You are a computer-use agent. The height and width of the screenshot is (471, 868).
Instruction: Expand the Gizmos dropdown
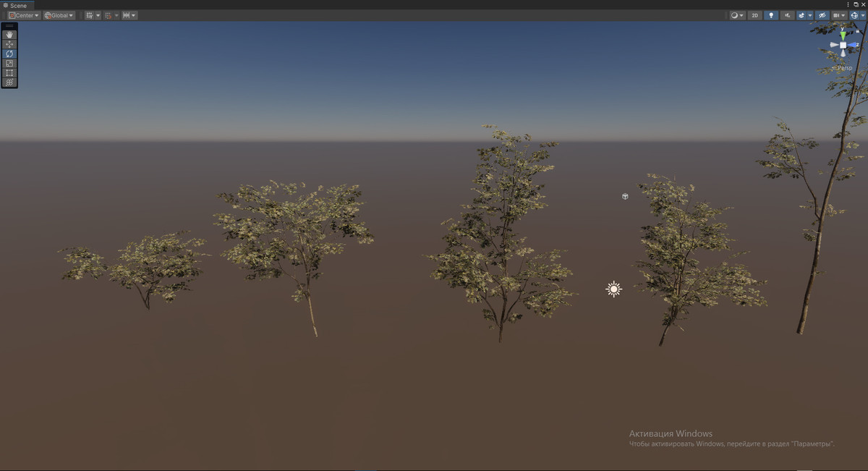pyautogui.click(x=863, y=14)
